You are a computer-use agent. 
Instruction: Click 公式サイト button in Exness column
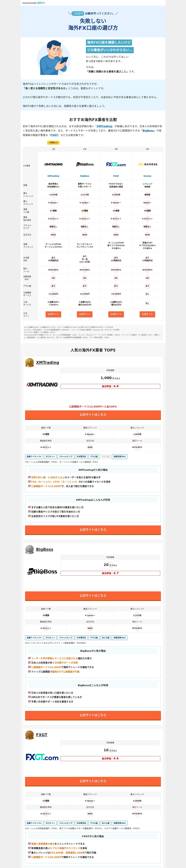(x=147, y=314)
